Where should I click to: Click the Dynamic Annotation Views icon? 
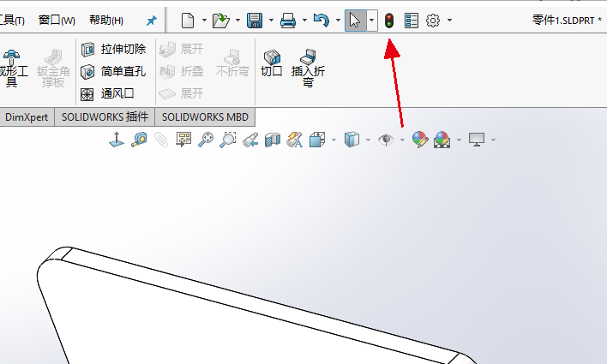click(295, 140)
